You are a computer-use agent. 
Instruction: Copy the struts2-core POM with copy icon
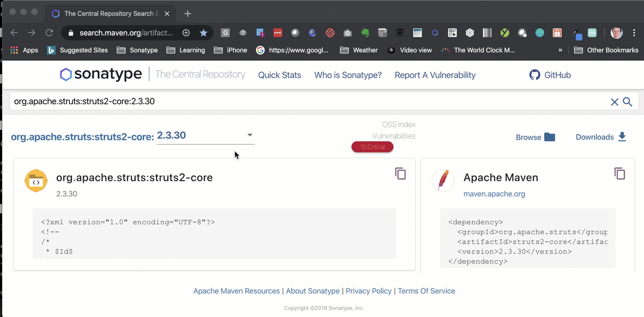click(x=401, y=174)
